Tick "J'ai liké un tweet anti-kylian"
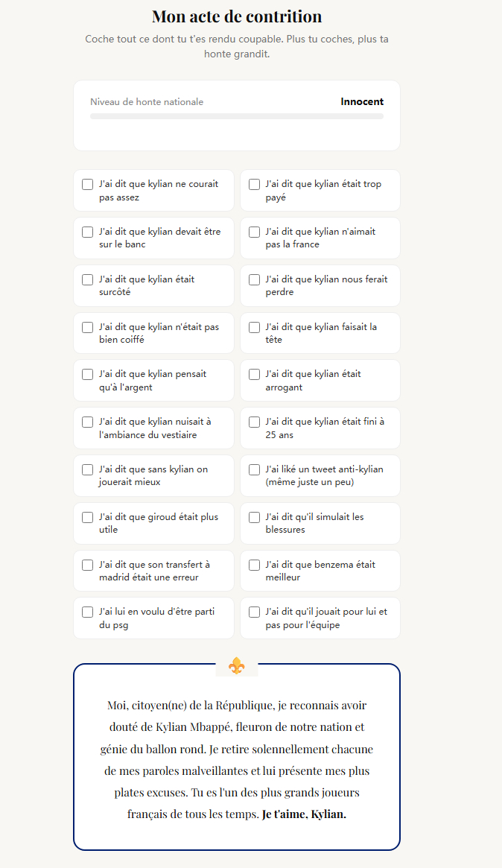 pyautogui.click(x=254, y=469)
